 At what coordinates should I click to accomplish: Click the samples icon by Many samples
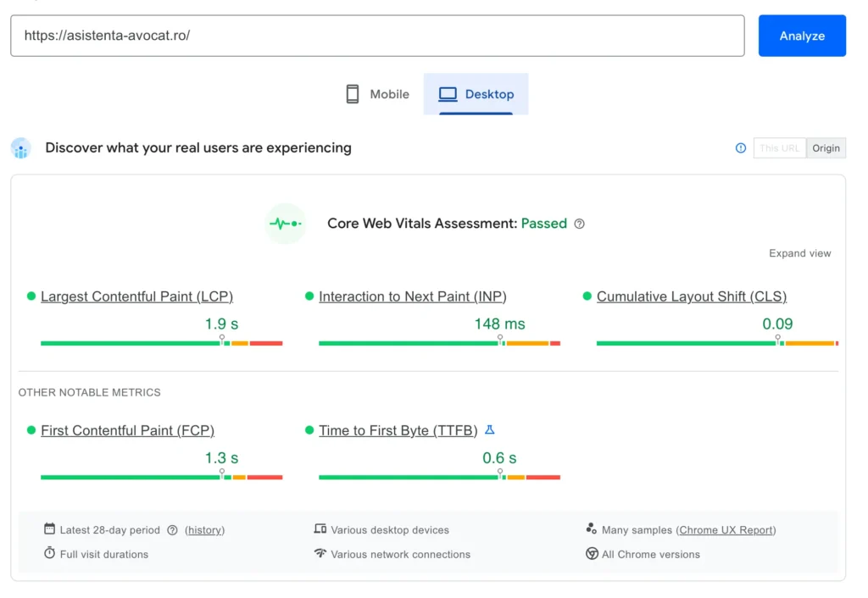(x=591, y=529)
